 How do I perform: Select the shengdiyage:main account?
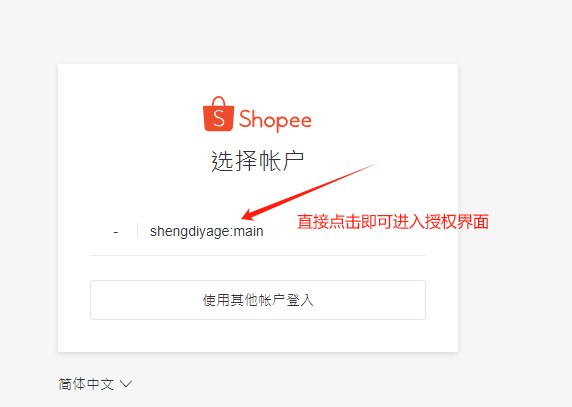[x=258, y=231]
